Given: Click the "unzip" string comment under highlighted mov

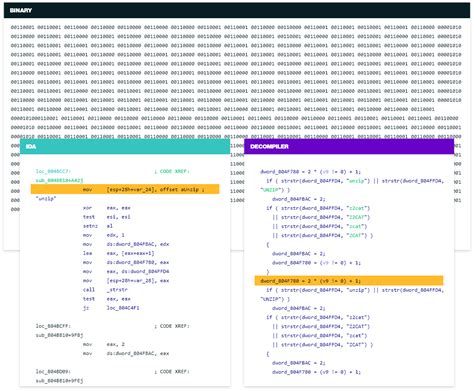Looking at the screenshot, I should click(46, 199).
